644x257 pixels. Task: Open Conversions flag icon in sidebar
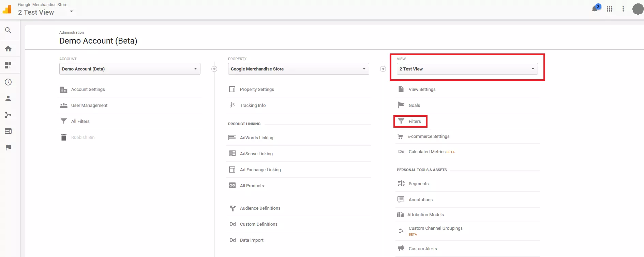[8, 147]
